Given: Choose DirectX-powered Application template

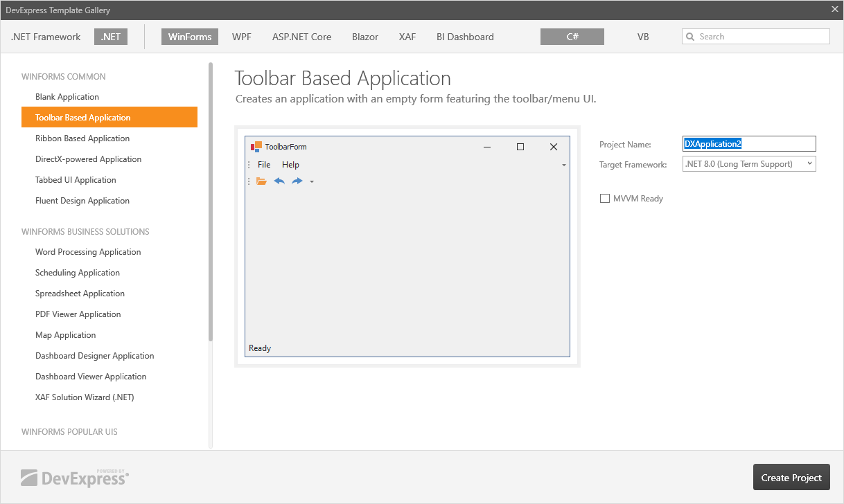Looking at the screenshot, I should click(x=109, y=159).
